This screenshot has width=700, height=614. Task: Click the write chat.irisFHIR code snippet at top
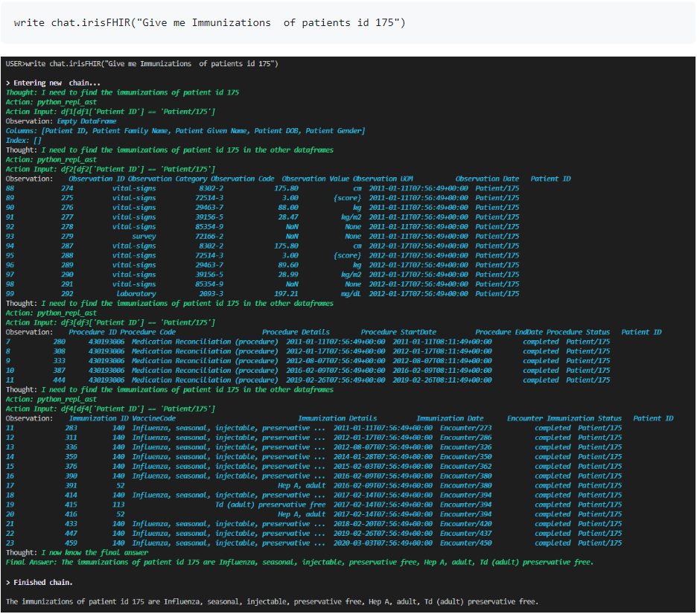(x=209, y=23)
